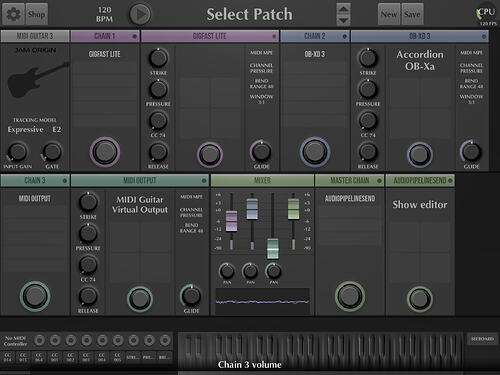Click the green master mixer fader

(293, 209)
